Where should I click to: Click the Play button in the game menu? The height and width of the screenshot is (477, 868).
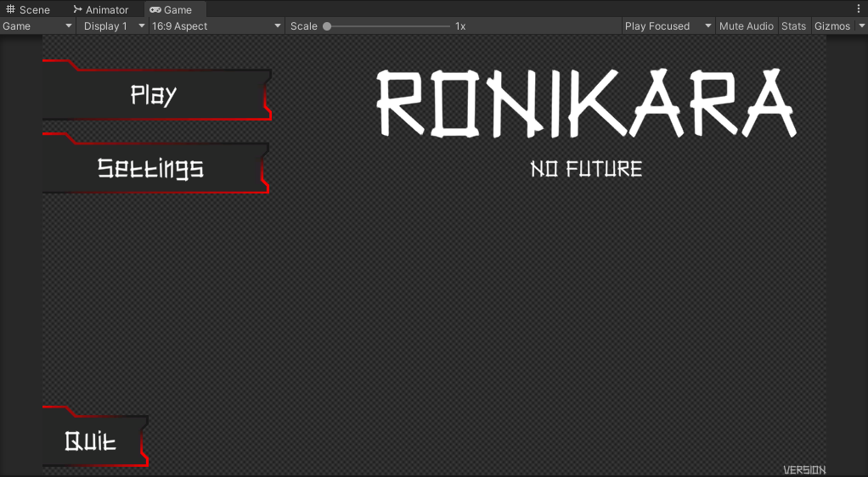(x=156, y=90)
